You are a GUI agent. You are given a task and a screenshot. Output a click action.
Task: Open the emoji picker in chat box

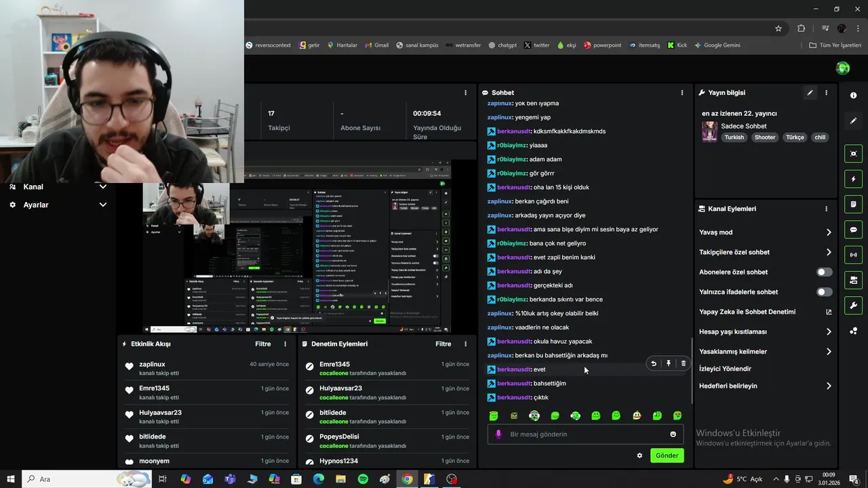click(673, 434)
